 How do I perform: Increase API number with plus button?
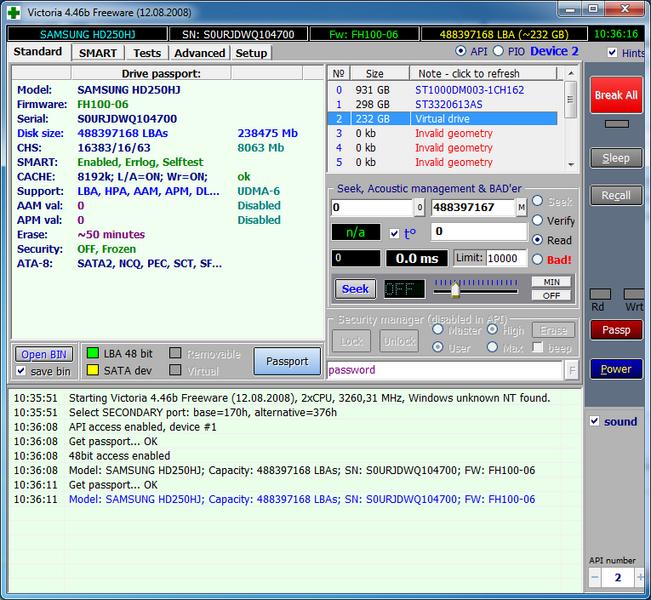[640, 577]
